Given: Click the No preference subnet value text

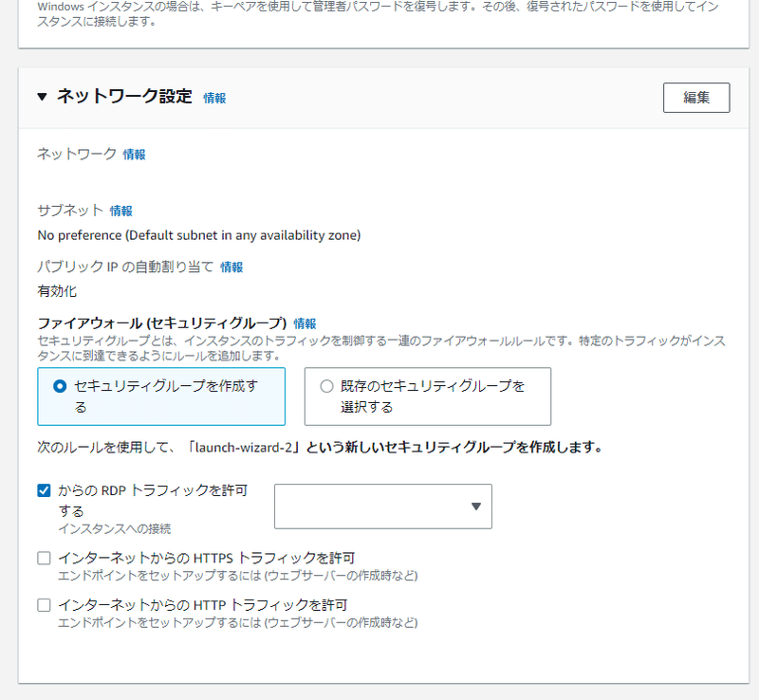Looking at the screenshot, I should tap(199, 236).
